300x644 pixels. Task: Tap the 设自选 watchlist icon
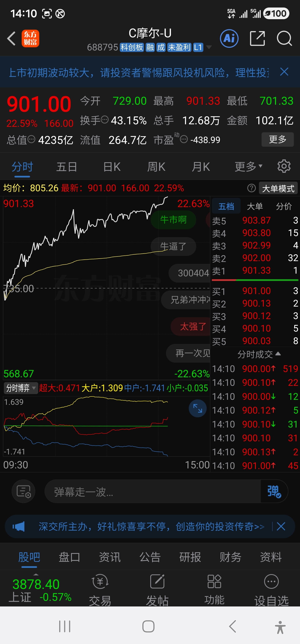(x=271, y=590)
